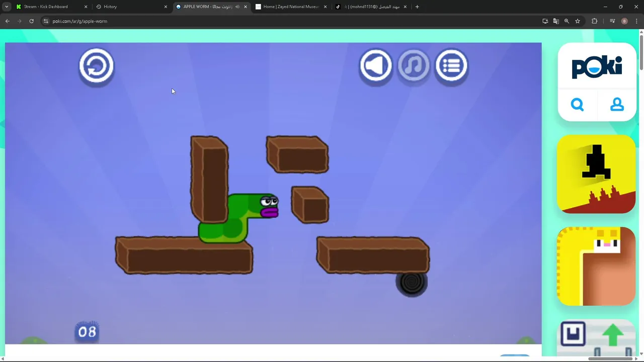Bookmark this page with the star icon
The height and width of the screenshot is (362, 644).
(578, 21)
